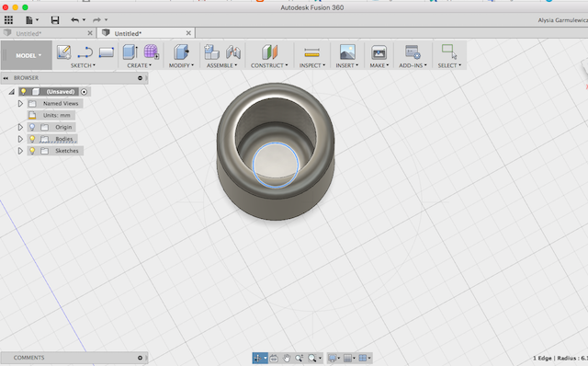Toggle the Sketches folder lightbulb visibility

tap(32, 151)
